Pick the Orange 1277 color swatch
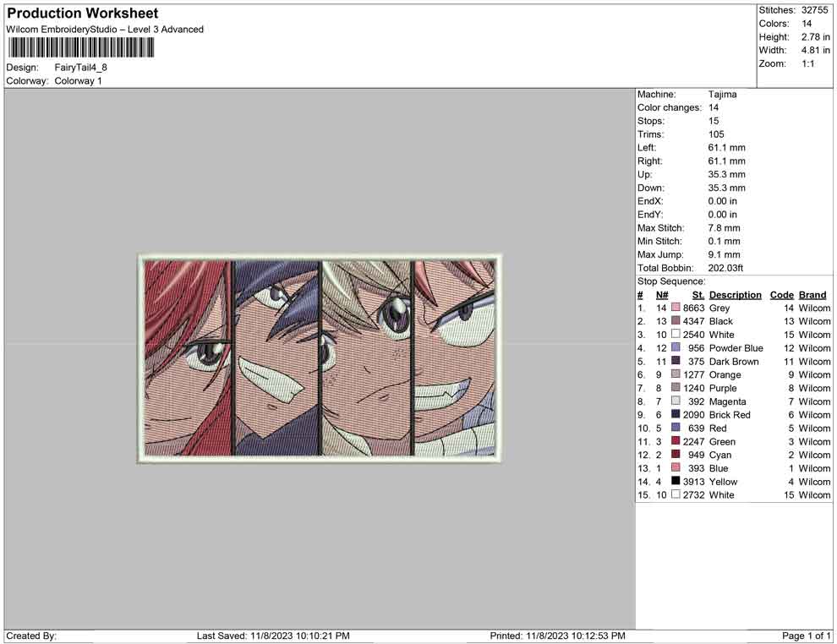Viewport: 837px width, 644px height. pyautogui.click(x=676, y=374)
